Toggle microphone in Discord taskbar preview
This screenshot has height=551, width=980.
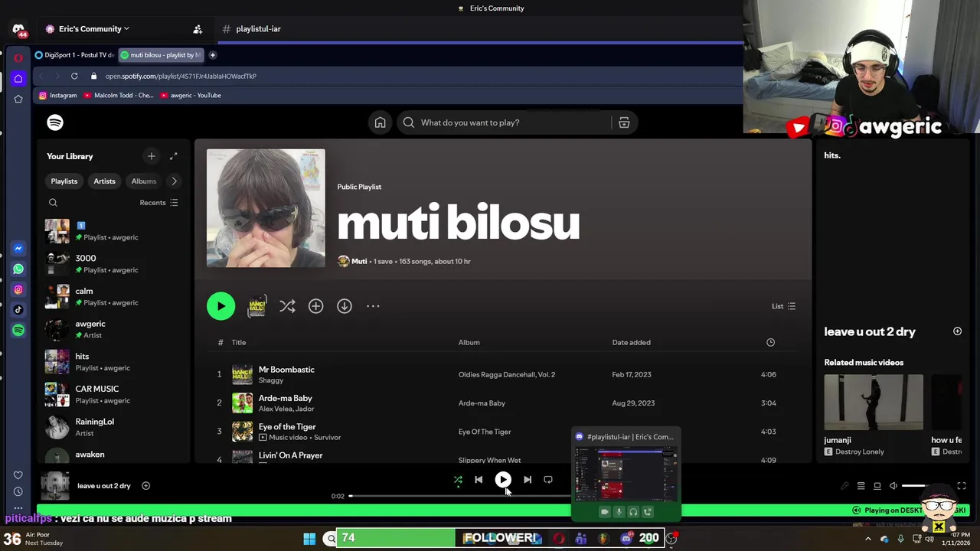[619, 512]
